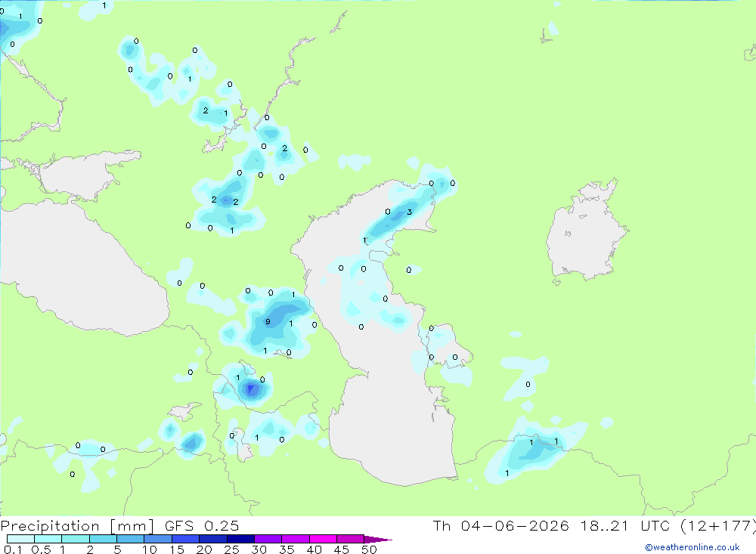Image resolution: width=756 pixels, height=554 pixels.
Task: Select the 30–35 mm purple legend box
Action: [x=268, y=539]
